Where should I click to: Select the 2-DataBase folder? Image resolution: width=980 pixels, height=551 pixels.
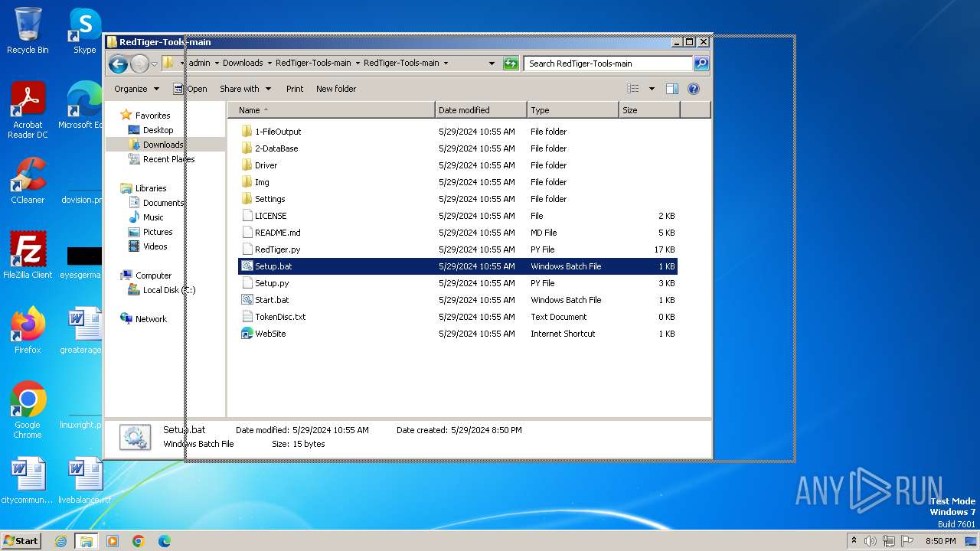coord(276,148)
